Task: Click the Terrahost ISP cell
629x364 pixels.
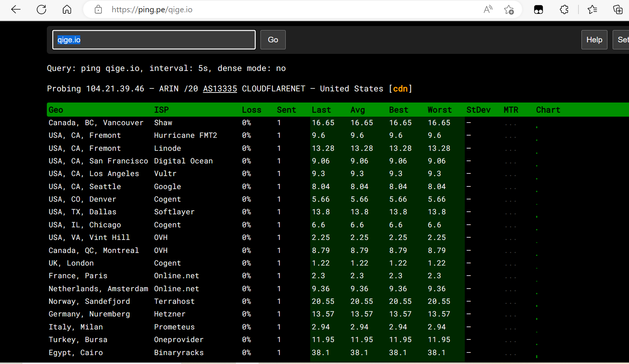Action: coord(174,302)
